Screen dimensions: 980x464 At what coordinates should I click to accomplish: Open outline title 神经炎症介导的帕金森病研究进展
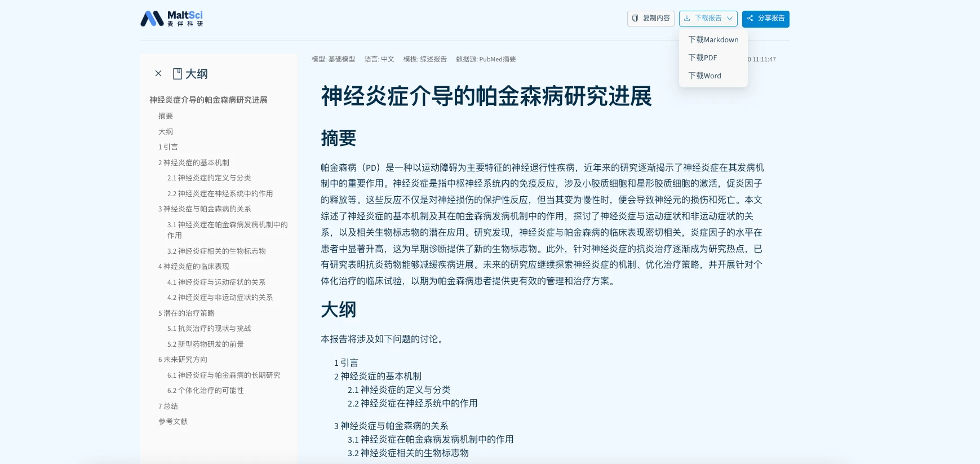[209, 100]
